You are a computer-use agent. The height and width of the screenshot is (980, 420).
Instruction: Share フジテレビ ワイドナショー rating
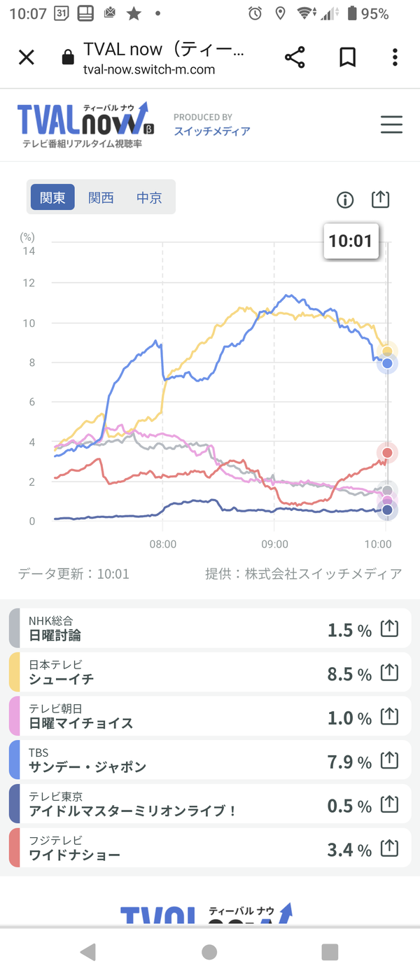click(x=389, y=849)
